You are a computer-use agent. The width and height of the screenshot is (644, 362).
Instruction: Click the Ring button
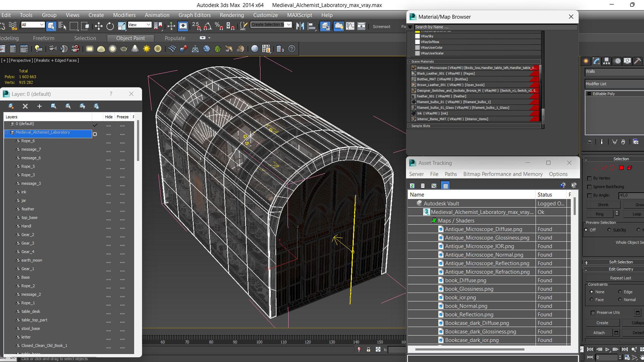600,214
